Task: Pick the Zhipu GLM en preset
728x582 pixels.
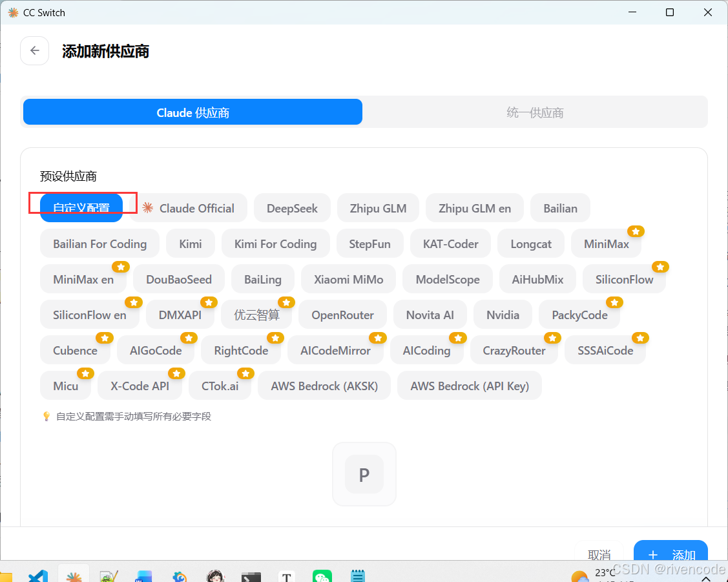Action: click(475, 208)
